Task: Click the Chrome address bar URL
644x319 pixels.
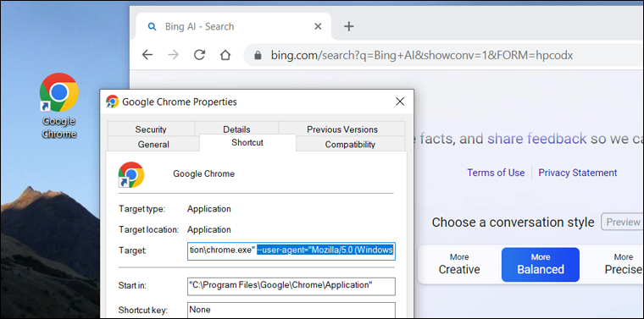Action: point(422,55)
